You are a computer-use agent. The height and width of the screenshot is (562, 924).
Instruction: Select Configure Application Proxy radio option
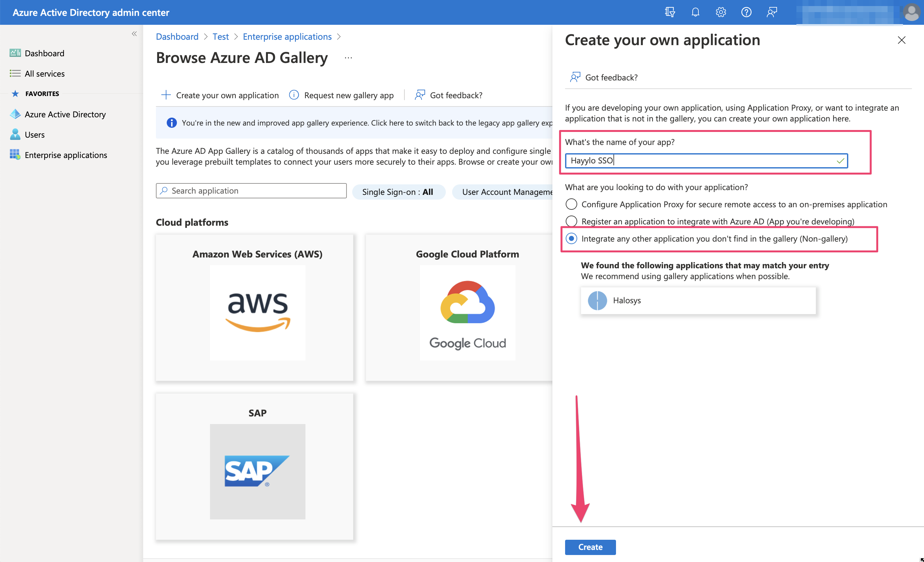coord(571,204)
